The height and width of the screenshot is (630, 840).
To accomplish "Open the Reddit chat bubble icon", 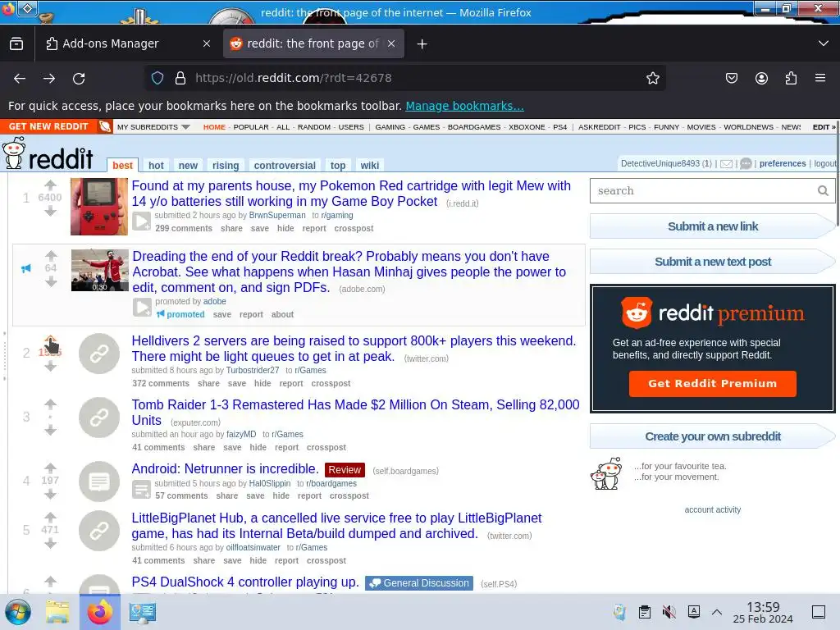I will [746, 164].
